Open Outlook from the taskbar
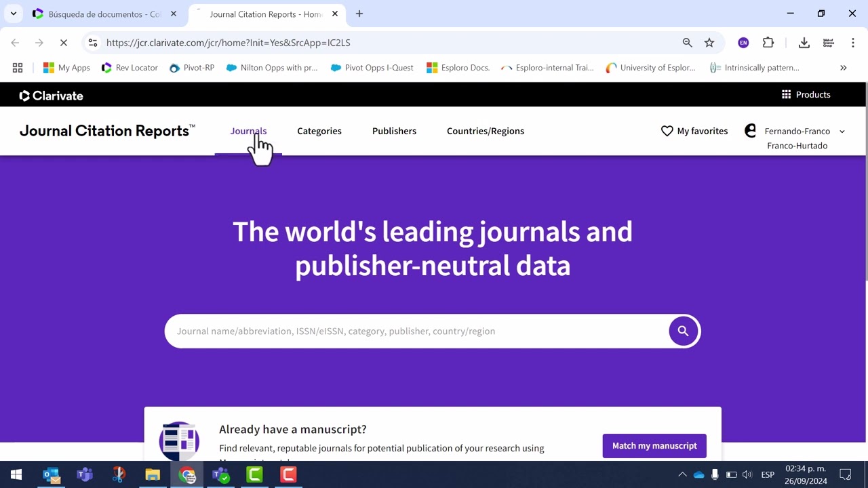The width and height of the screenshot is (868, 488). [x=51, y=474]
